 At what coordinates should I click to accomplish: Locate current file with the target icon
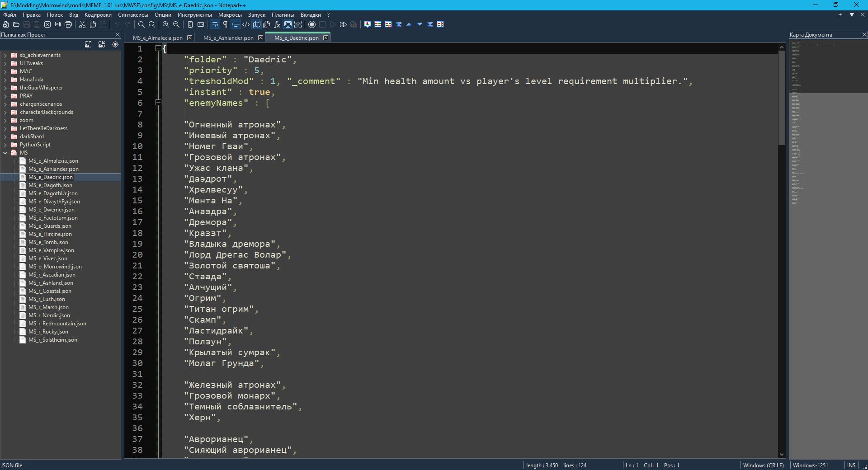(x=115, y=44)
